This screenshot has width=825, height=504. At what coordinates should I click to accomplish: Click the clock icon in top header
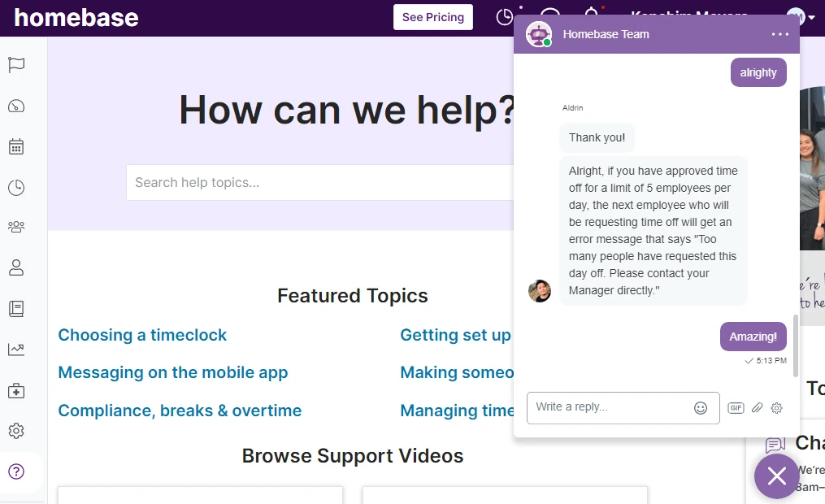click(504, 17)
